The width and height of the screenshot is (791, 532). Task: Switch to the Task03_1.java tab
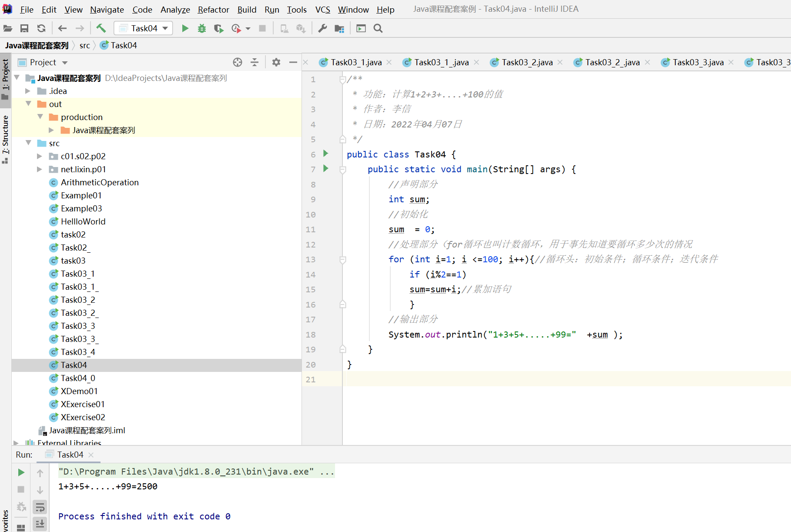[x=355, y=62]
